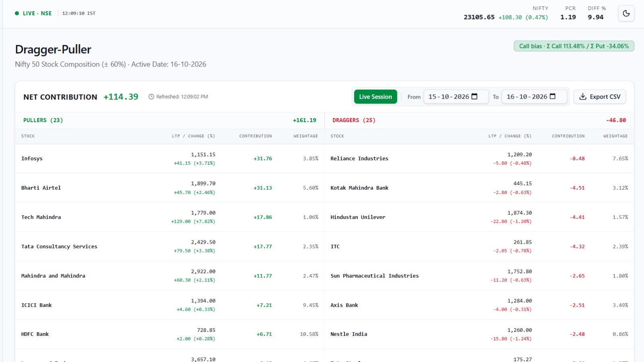The image size is (644, 362).
Task: Select the Bharti Airtel stock row
Action: [x=170, y=188]
